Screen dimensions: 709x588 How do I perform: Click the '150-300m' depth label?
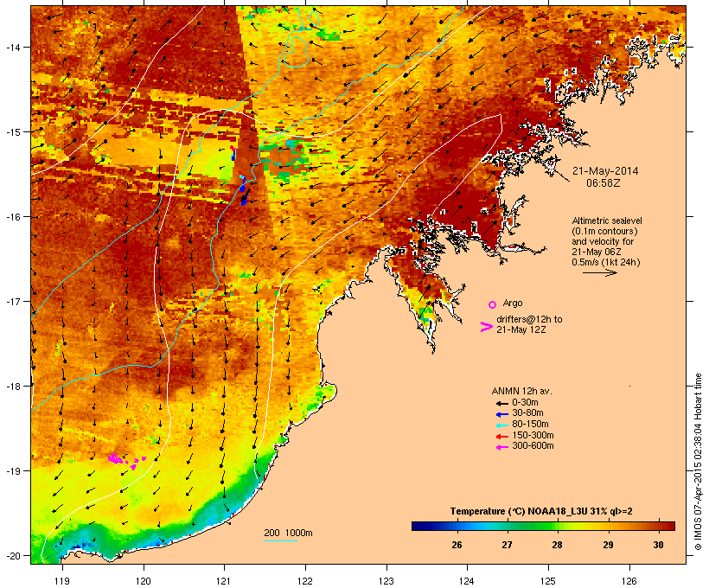(533, 435)
